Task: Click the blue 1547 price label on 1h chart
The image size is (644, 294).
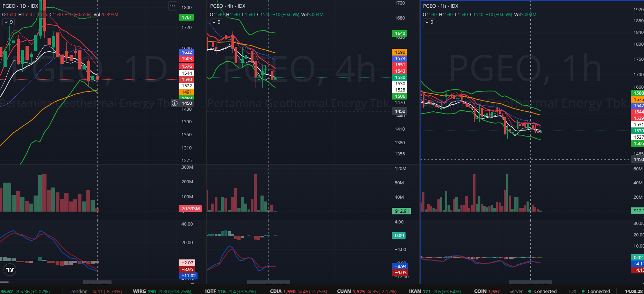Action: coord(638,105)
